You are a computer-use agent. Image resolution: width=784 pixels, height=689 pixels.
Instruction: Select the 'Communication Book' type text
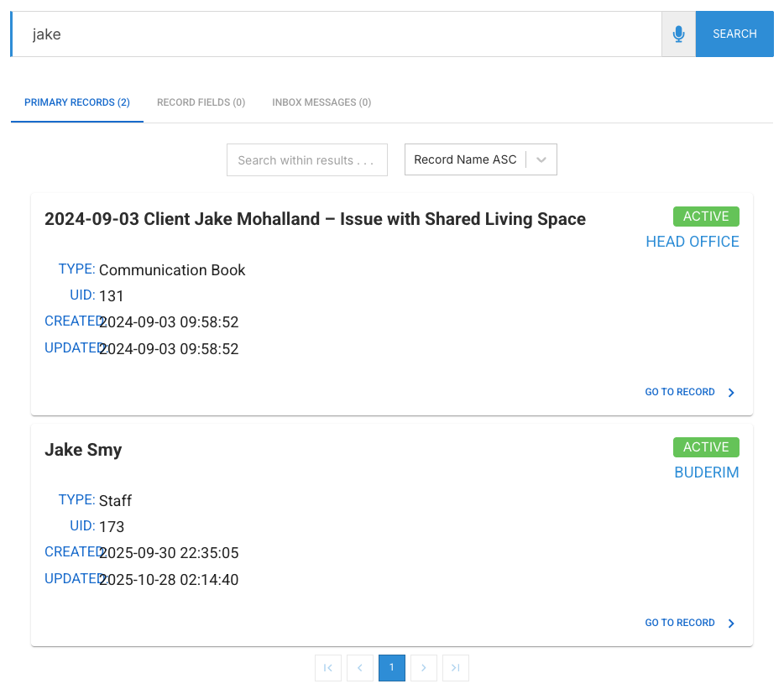pos(172,270)
